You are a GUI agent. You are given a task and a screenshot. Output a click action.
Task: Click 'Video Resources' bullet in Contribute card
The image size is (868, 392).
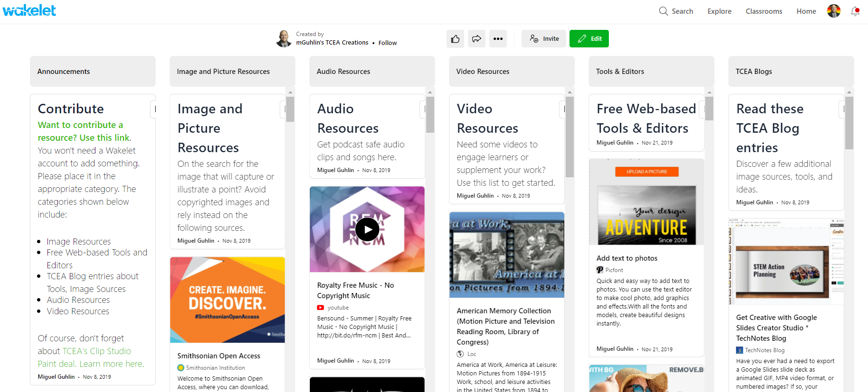78,311
